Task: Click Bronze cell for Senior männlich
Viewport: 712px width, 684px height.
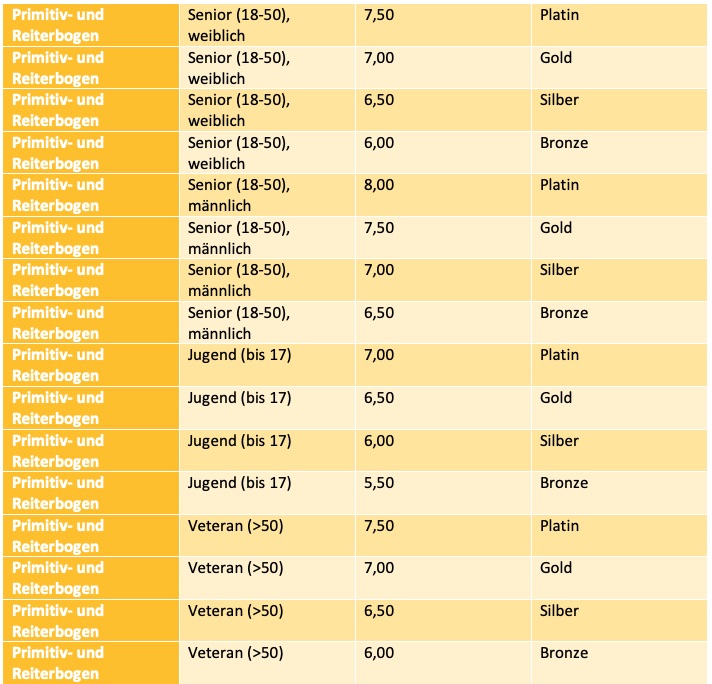Action: (x=563, y=313)
